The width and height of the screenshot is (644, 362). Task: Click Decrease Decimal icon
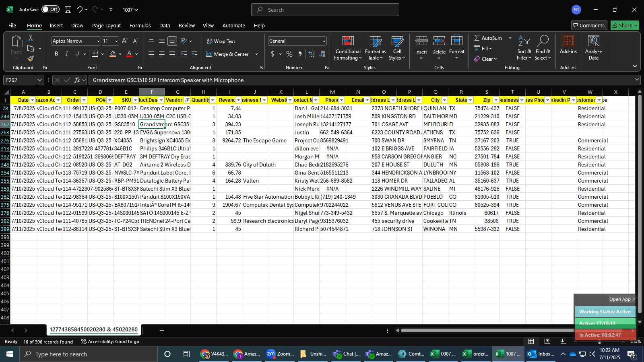[x=322, y=54]
